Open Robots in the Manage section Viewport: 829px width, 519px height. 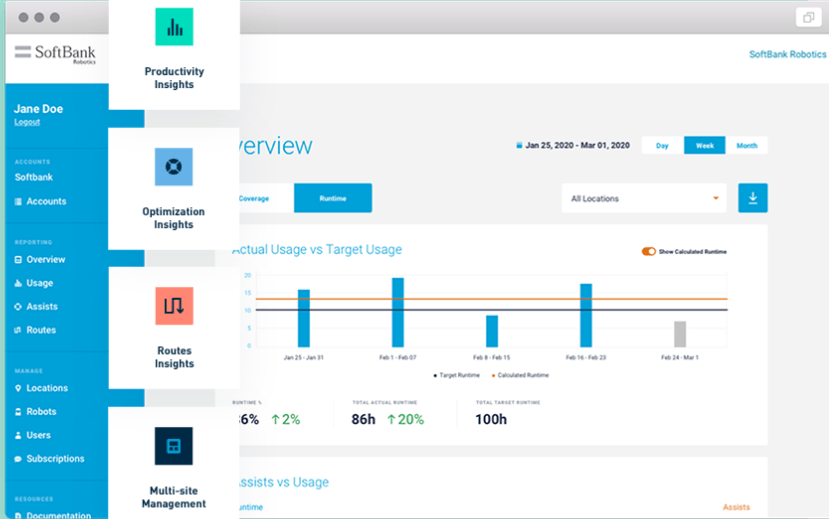[x=41, y=411]
